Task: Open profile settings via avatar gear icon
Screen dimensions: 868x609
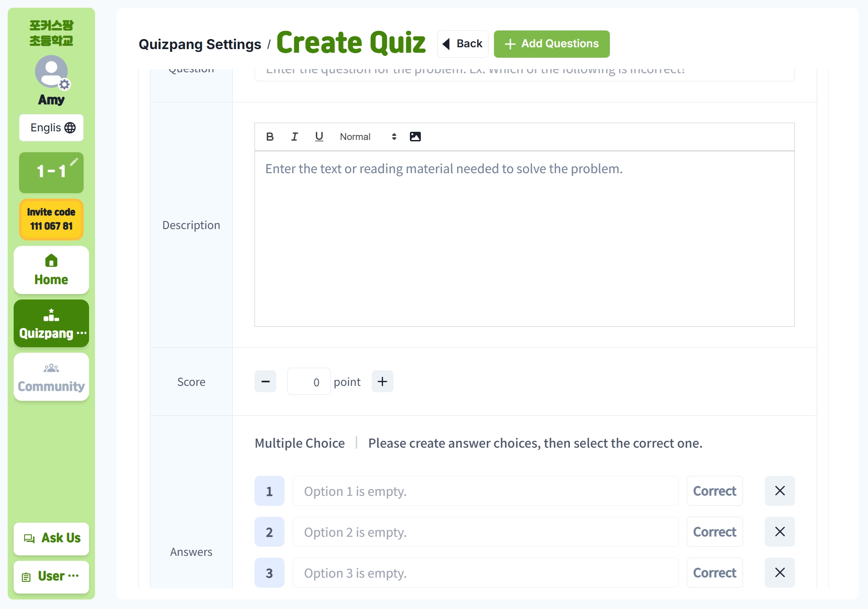Action: pyautogui.click(x=65, y=85)
